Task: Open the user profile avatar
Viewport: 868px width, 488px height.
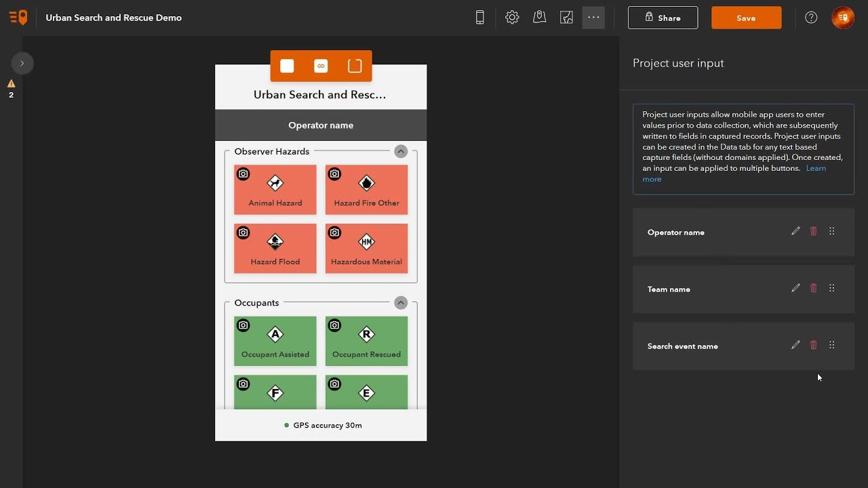Action: click(x=843, y=18)
